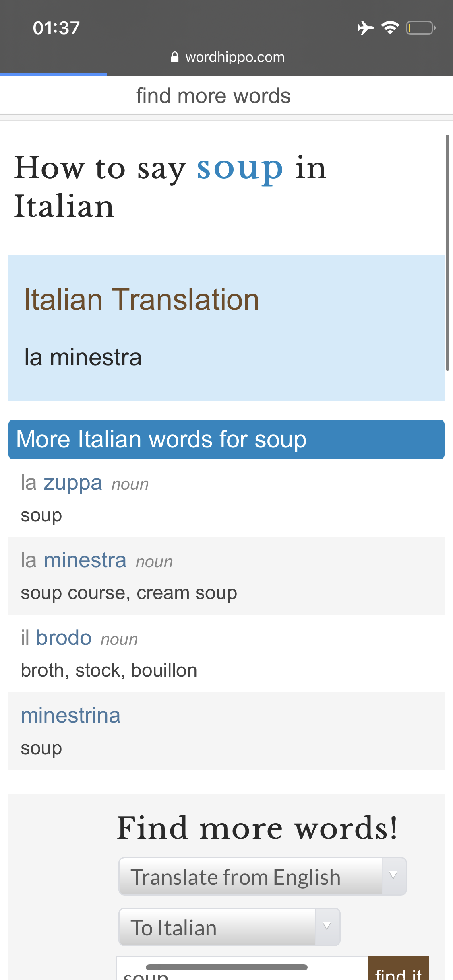Expand the 'To Italian' language dropdown arrow
Screen dimensions: 453x980
pyautogui.click(x=327, y=926)
